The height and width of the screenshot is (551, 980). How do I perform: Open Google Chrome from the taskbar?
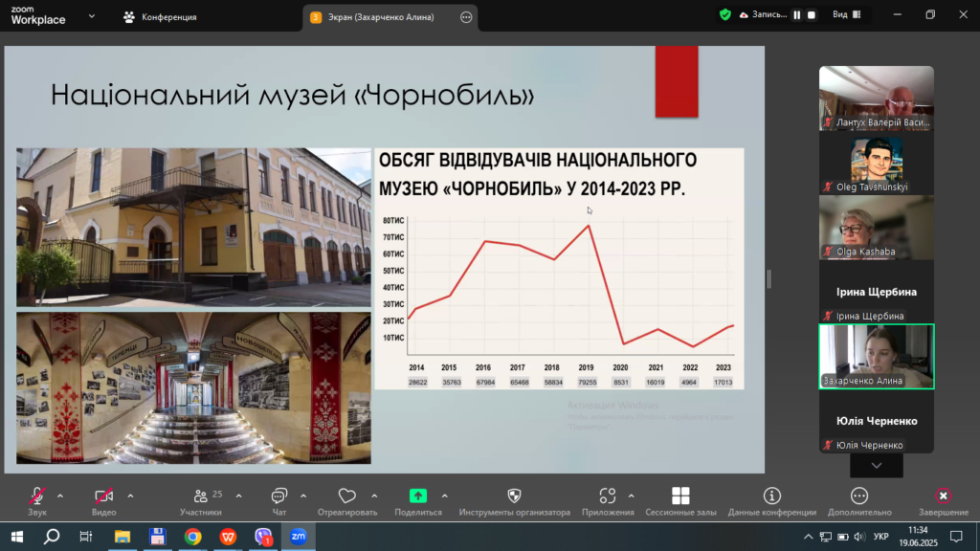coord(193,537)
